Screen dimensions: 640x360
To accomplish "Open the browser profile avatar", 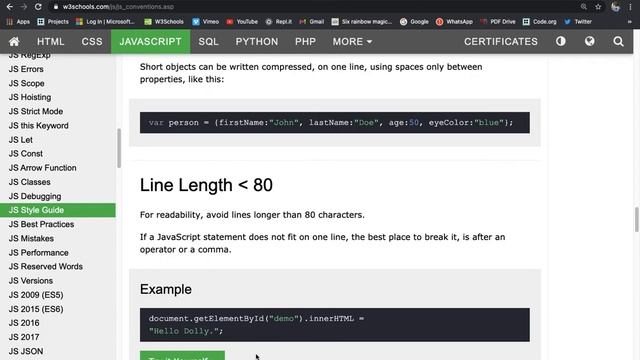I will (x=615, y=7).
